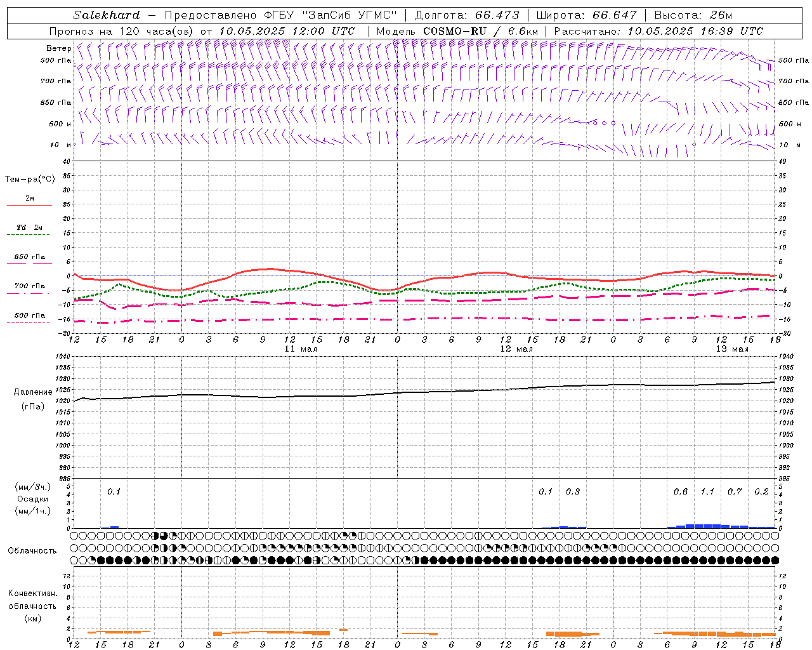812x650 pixels.
Task: Click the 12 мая date label
Action: click(x=516, y=349)
